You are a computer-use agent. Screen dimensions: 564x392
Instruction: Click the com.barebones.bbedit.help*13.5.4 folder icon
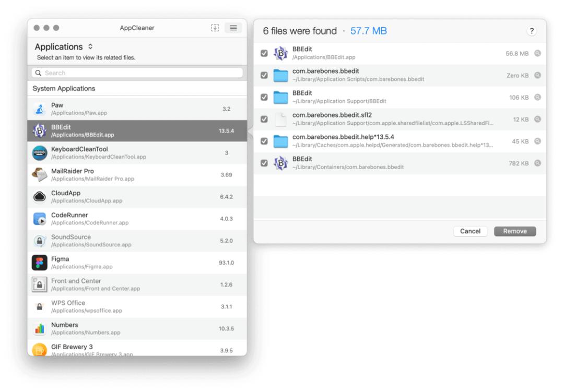280,141
